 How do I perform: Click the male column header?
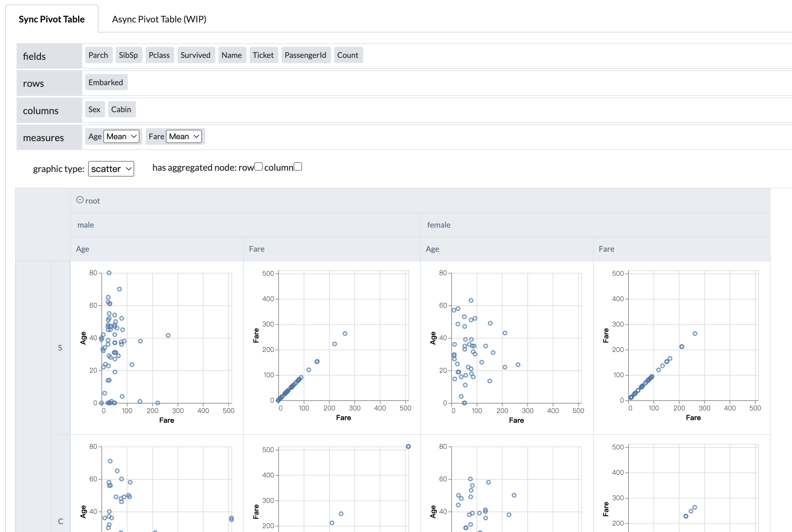86,225
